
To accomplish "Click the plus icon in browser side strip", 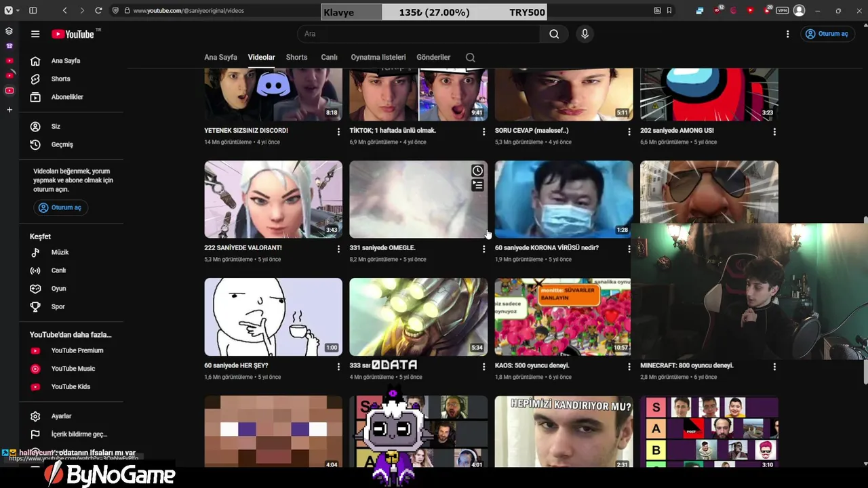I will pos(9,110).
